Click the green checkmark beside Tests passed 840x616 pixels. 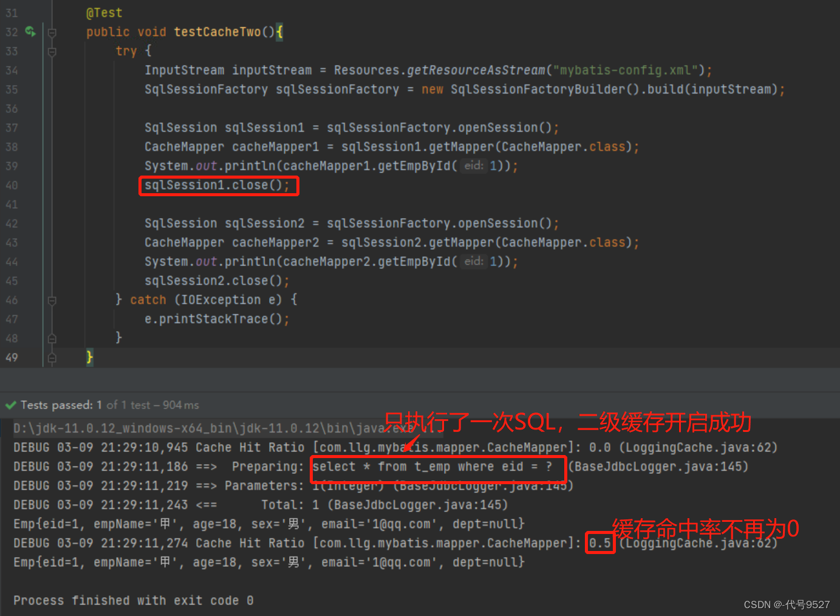pos(10,405)
